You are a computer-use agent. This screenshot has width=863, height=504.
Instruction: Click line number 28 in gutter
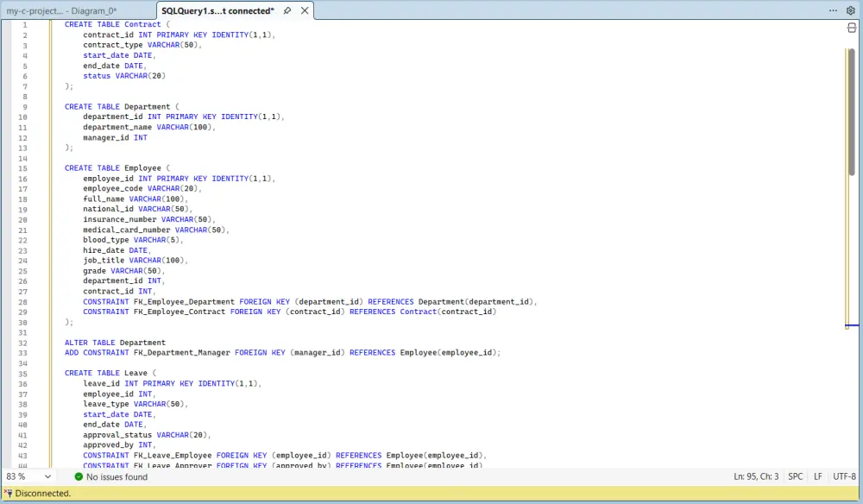22,302
